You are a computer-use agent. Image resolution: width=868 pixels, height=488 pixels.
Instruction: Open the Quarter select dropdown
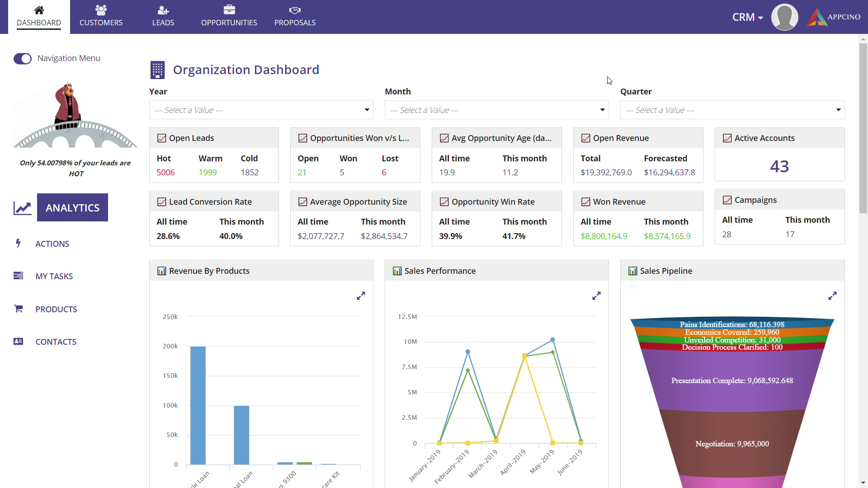(x=732, y=110)
